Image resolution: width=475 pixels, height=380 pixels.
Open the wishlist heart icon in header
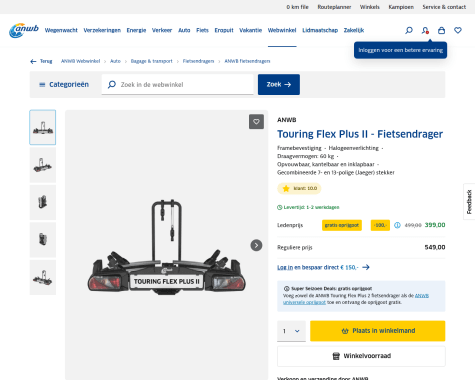[x=458, y=30]
